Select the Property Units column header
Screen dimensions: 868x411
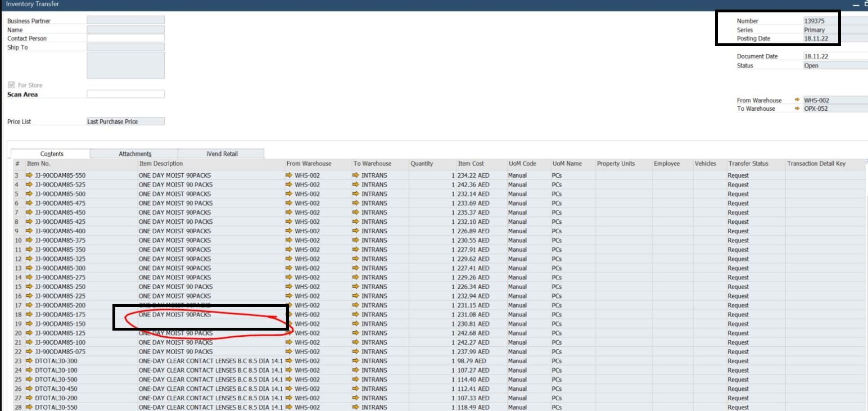[x=623, y=164]
